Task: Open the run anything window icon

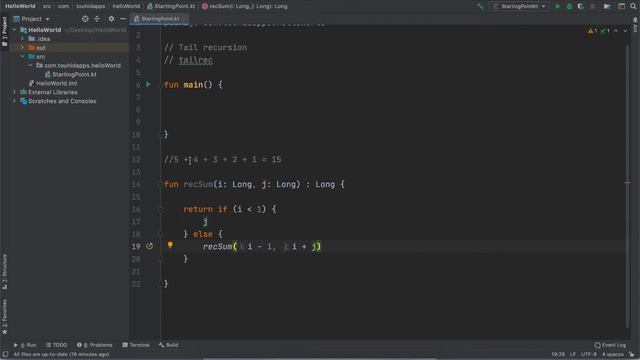Action: pyautogui.click(x=621, y=6)
